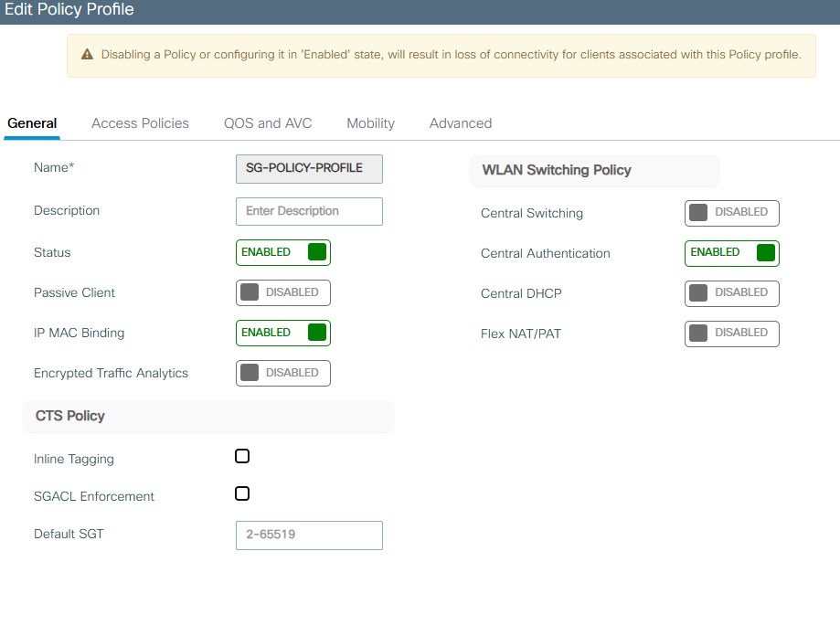Click the Central Authentication label
840x636 pixels.
pos(546,253)
